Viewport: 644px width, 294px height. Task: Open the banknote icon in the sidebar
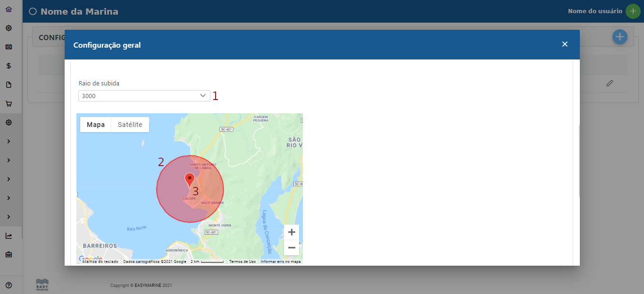tap(8, 47)
